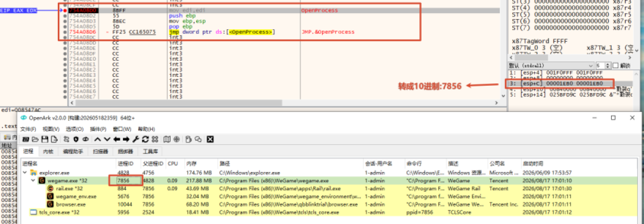
Task: Switch to the 编程助手 tab
Action: (73, 151)
